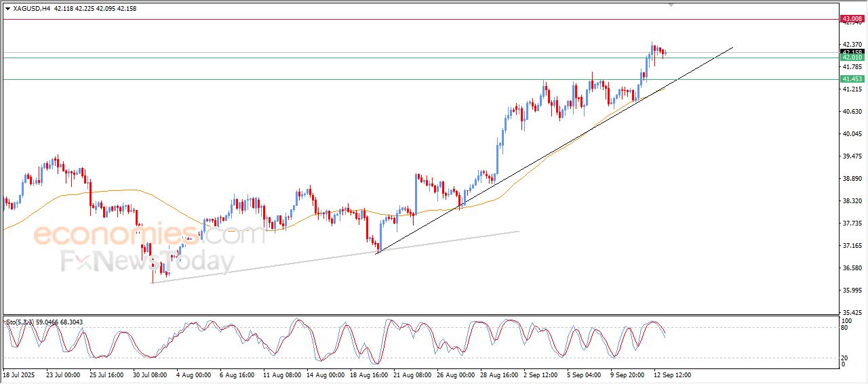Click the 30 Jul 08:00 date label

click(149, 374)
